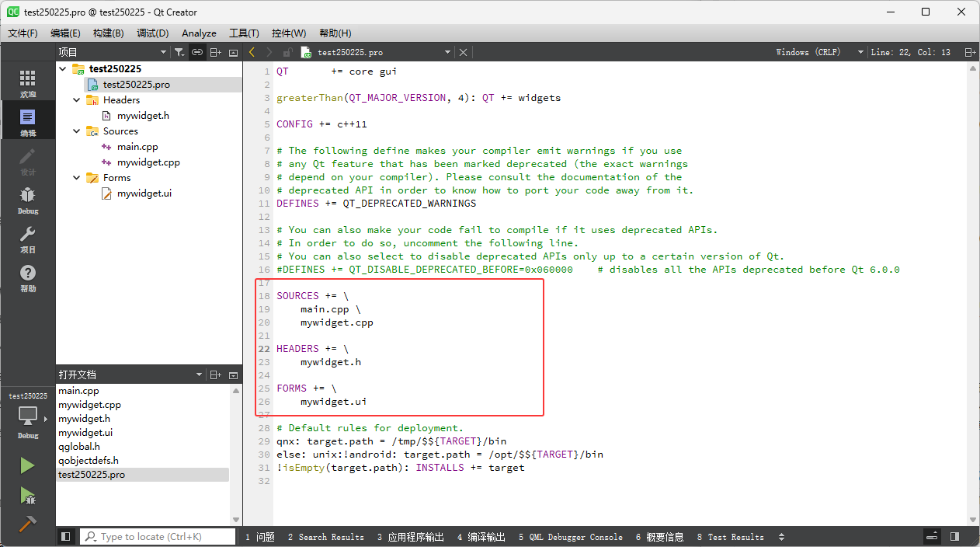Close the Open Documents (打开文档) panel
The height and width of the screenshot is (547, 980).
(x=233, y=375)
